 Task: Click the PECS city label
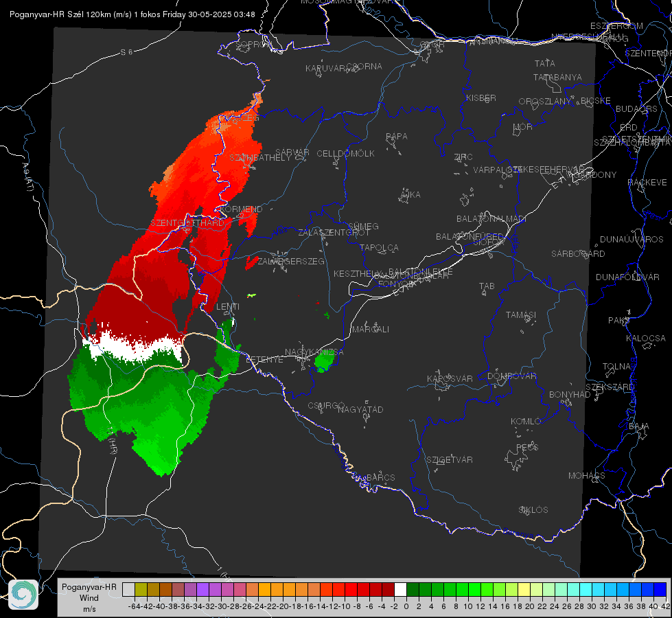[526, 447]
